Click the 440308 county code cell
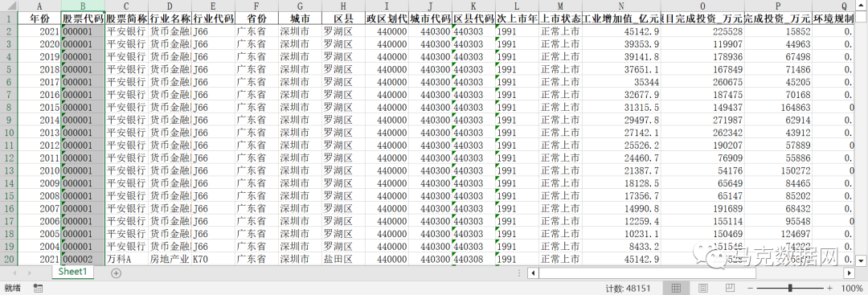 (473, 259)
